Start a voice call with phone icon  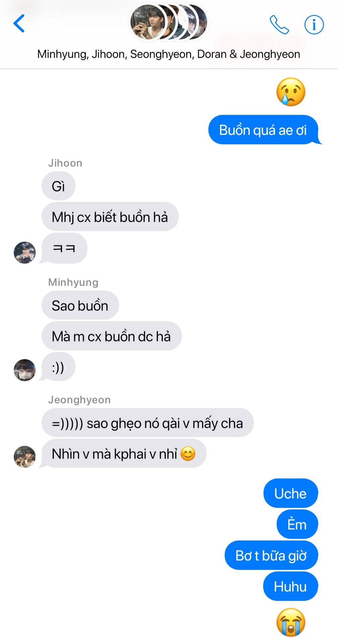click(x=279, y=24)
